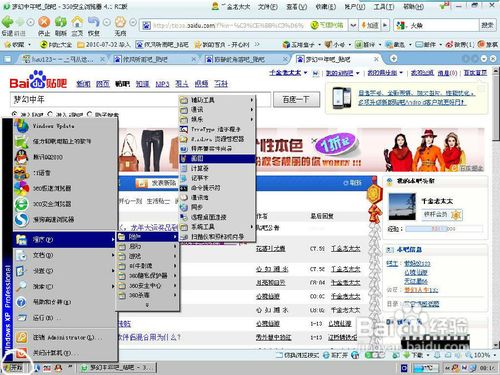The height and width of the screenshot is (375, 500).
Task: Launch Windows Update from Start menu
Action: (65, 126)
